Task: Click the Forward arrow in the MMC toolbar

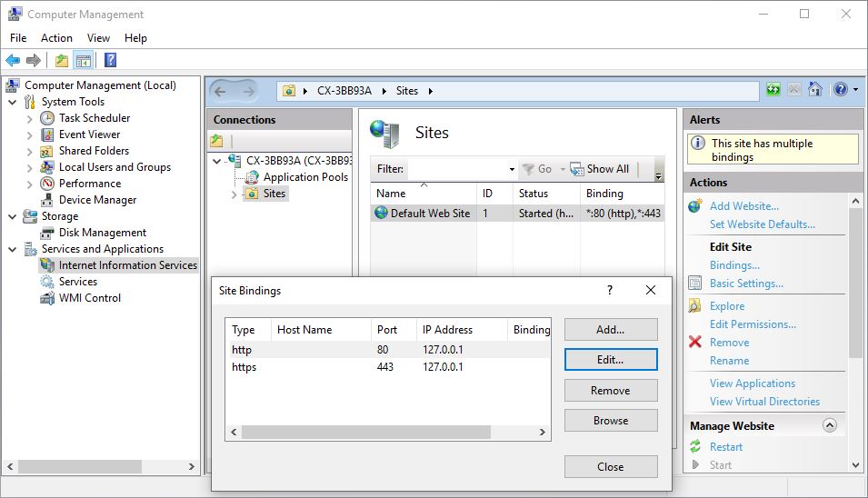Action: point(34,60)
